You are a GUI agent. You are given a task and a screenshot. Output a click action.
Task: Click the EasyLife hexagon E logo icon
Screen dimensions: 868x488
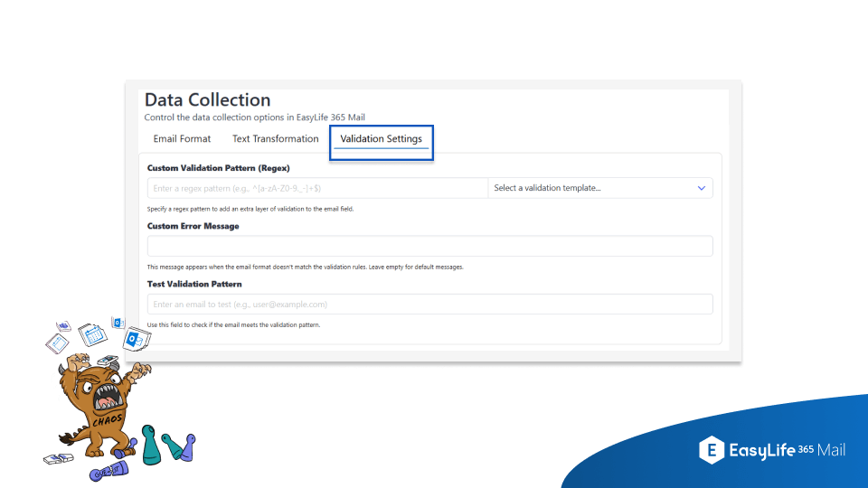click(712, 450)
